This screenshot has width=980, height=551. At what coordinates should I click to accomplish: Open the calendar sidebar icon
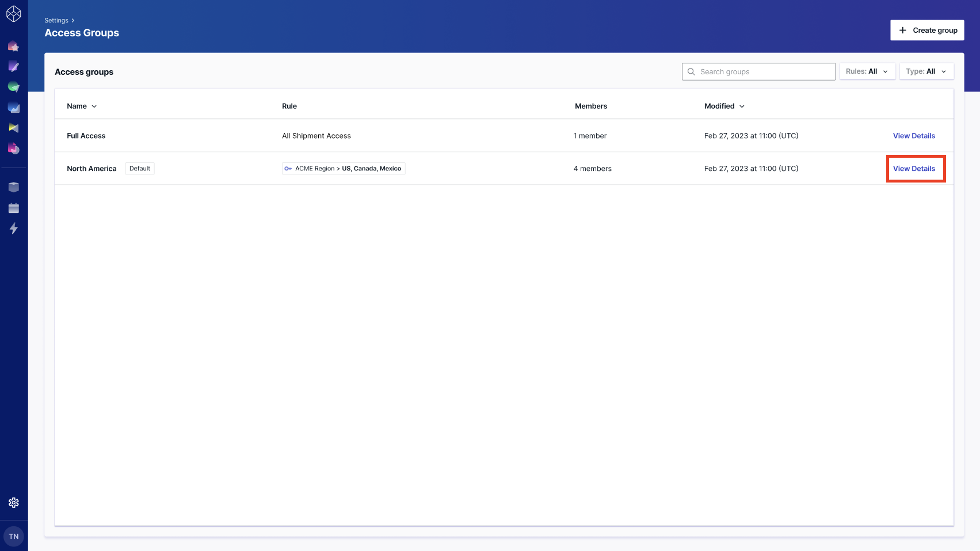tap(14, 208)
